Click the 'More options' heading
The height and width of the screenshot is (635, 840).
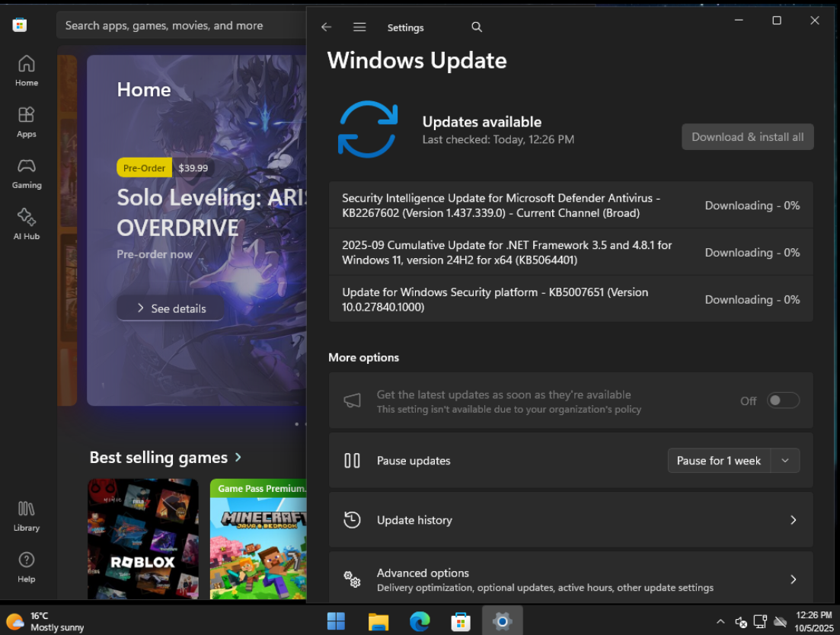(x=363, y=358)
